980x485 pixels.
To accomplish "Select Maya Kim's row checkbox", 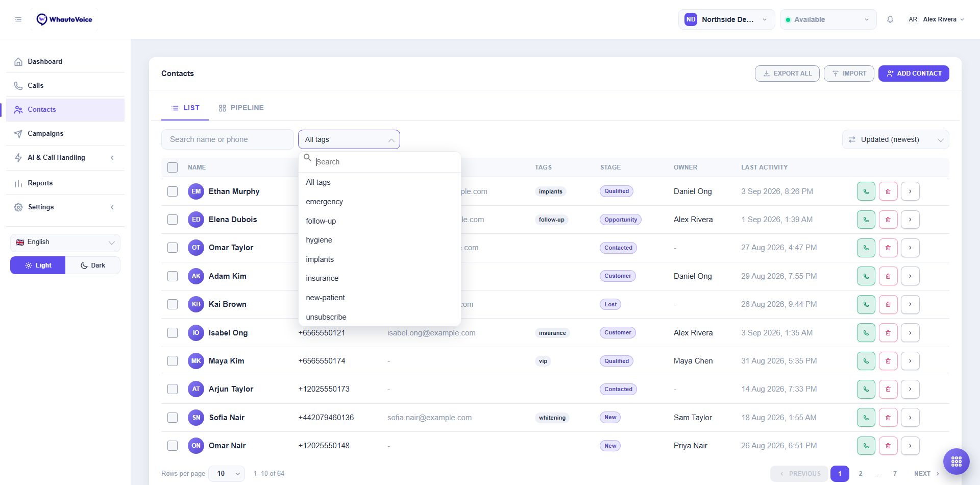I will pyautogui.click(x=173, y=361).
